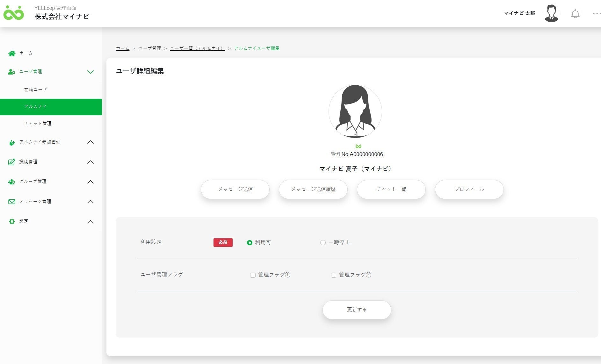Open チャット管理 in the sidebar
The height and width of the screenshot is (364, 601).
(39, 124)
